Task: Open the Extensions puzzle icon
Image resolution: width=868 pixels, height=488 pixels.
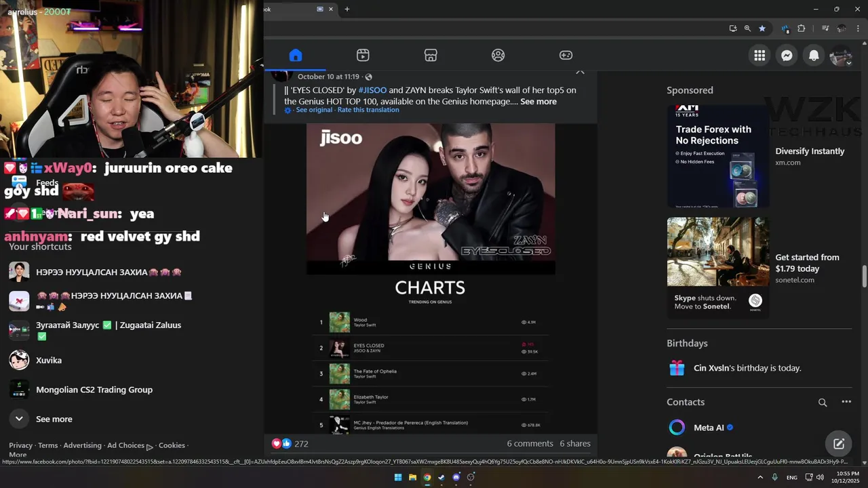Action: tap(802, 28)
